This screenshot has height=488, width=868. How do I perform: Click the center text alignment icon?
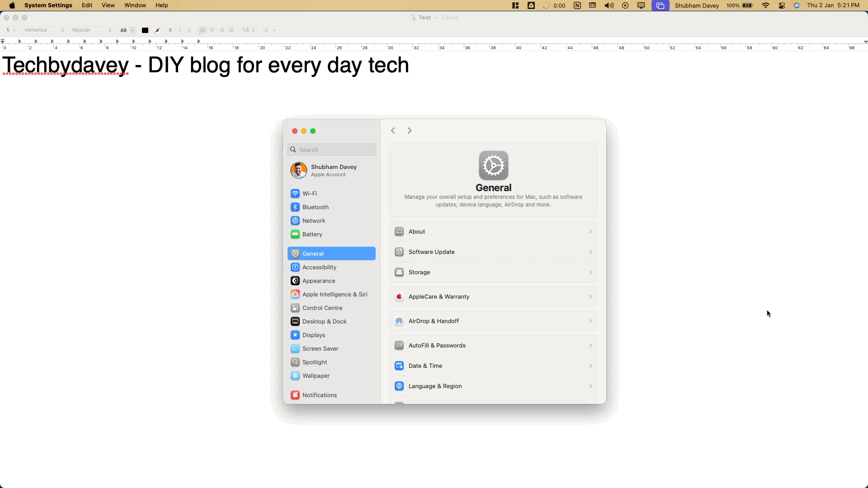pos(213,30)
